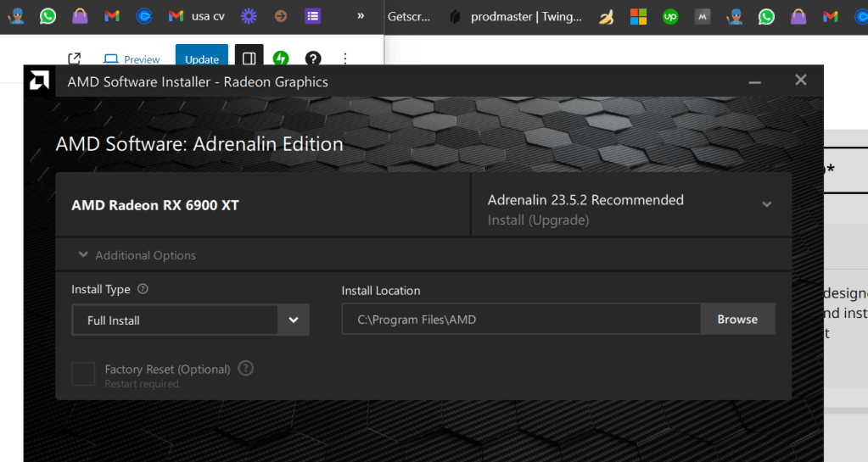Image resolution: width=868 pixels, height=462 pixels.
Task: Minimize the AMD Software Installer window
Action: 754,81
